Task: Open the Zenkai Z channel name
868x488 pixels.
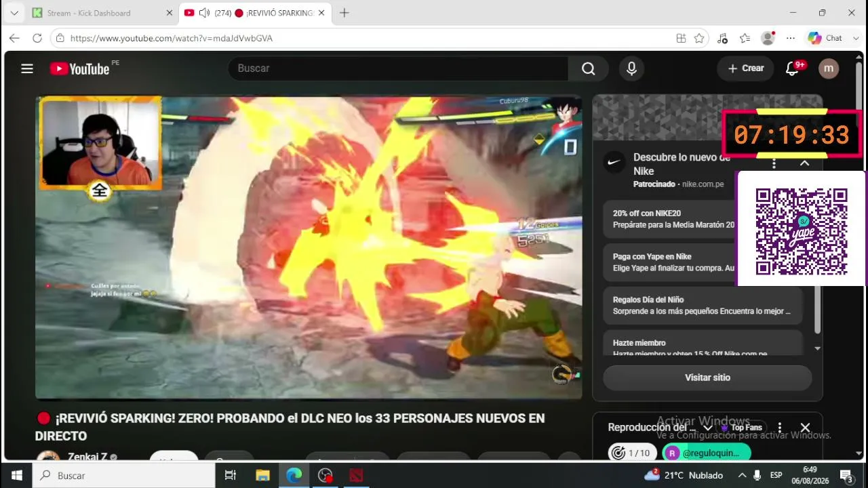Action: 87,457
